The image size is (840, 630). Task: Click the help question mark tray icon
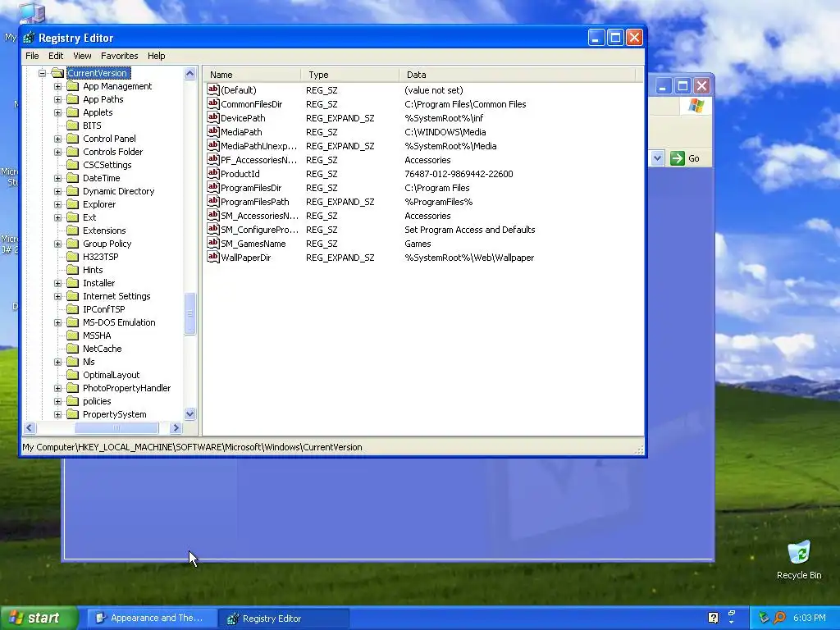713,618
